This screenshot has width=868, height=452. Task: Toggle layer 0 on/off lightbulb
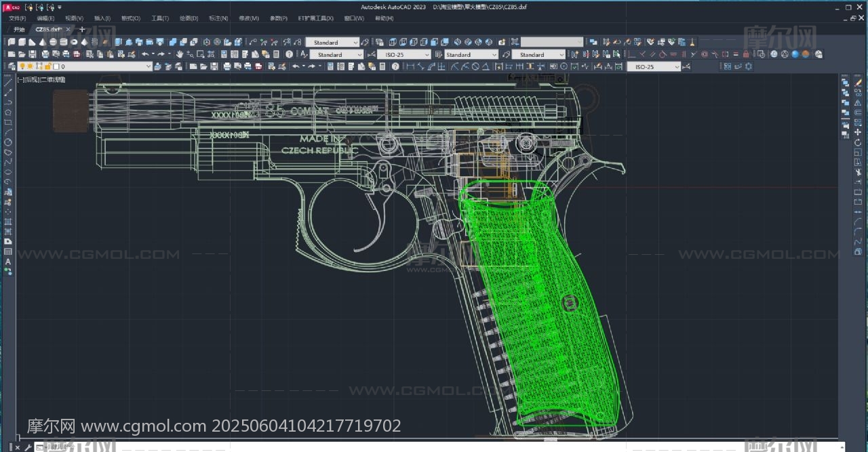(x=22, y=66)
